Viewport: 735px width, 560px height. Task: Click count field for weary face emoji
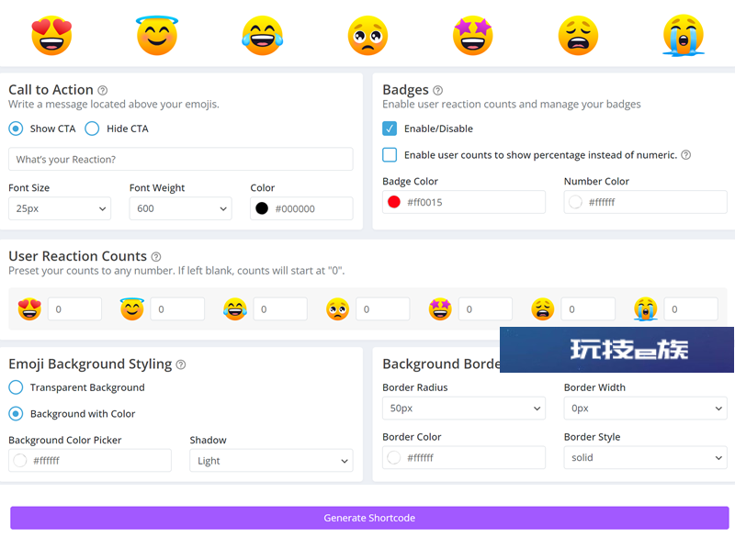(x=588, y=309)
